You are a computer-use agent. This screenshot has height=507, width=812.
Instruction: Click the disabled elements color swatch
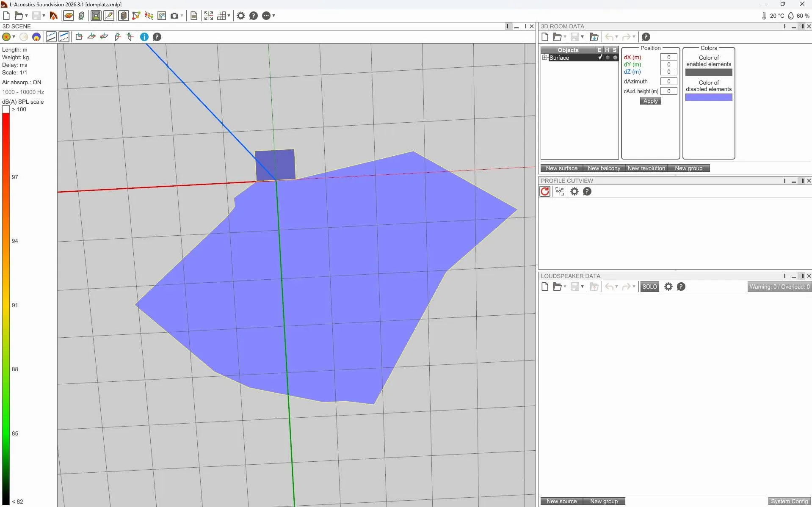pyautogui.click(x=709, y=97)
